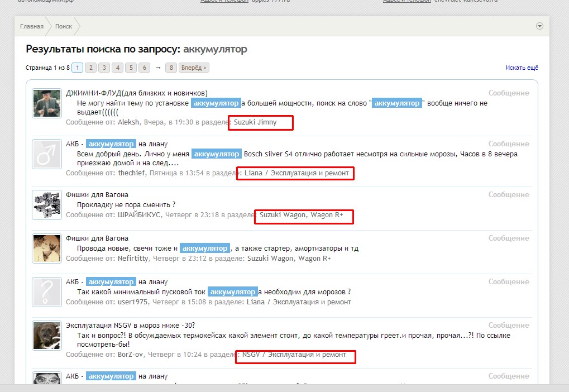Click snippet Провода новые, свечи тоже
Screen dimensions: 569x392
tap(218, 248)
